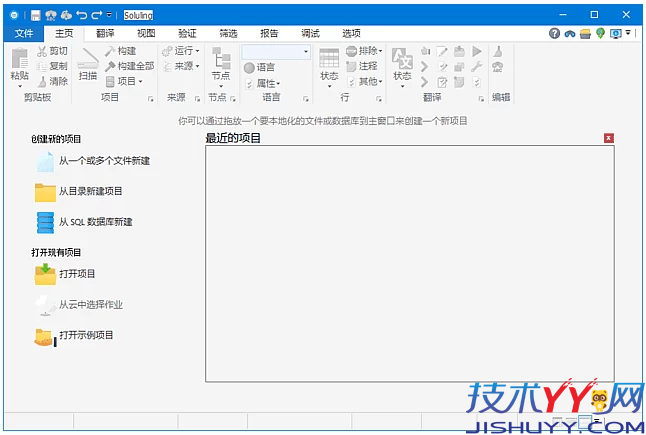Click 从 SQL 数据库新建 link
The height and width of the screenshot is (435, 646).
84,222
